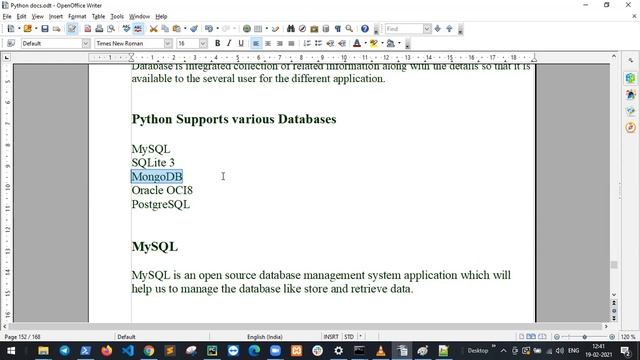Open OpenOffice Help
Viewport: 640px width, 360px height.
tap(365, 29)
